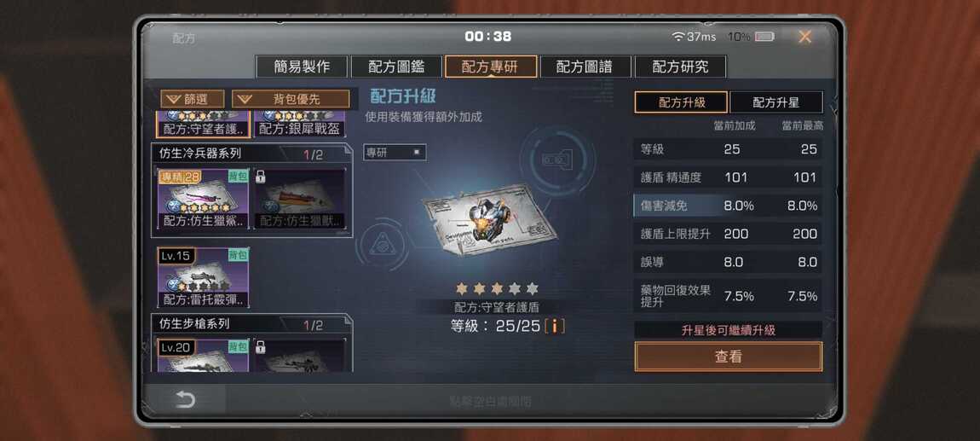Image resolution: width=980 pixels, height=441 pixels.
Task: Select the locked 仿生獵獸 recipe card
Action: [x=300, y=198]
